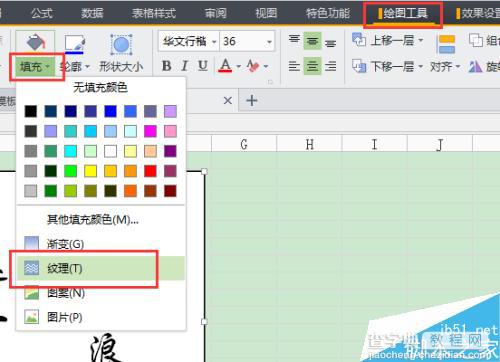Open the 轮廓 outline dropdown
The height and width of the screenshot is (362, 500).
[x=75, y=67]
